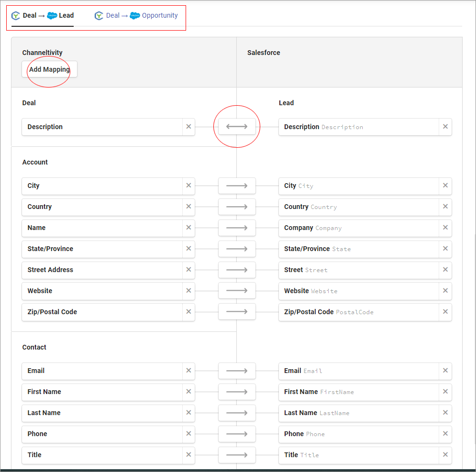Remove Salesforce City field with X

(x=445, y=186)
